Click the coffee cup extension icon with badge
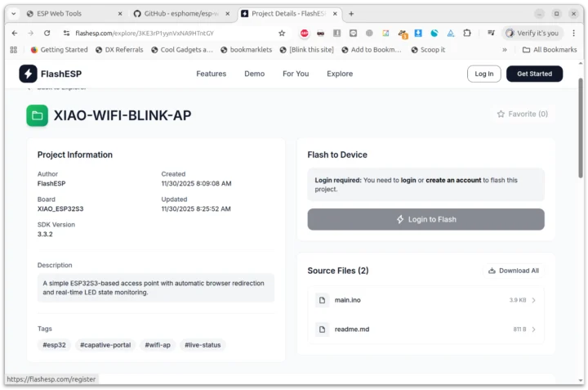This screenshot has width=588, height=390. [x=403, y=34]
